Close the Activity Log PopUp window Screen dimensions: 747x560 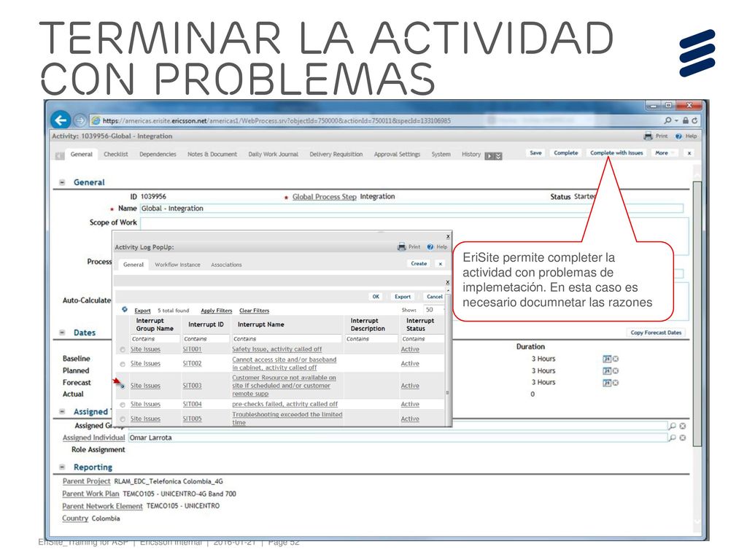point(448,236)
